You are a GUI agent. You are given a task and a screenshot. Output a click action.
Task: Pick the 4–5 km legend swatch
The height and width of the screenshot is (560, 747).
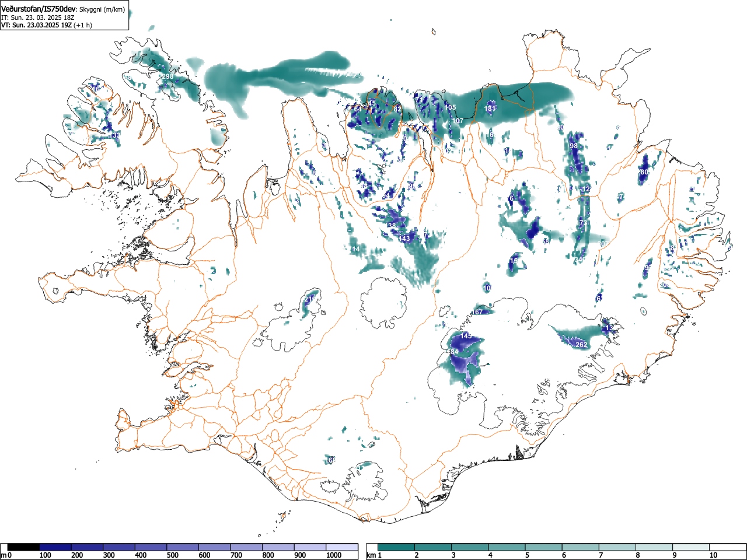click(507, 547)
